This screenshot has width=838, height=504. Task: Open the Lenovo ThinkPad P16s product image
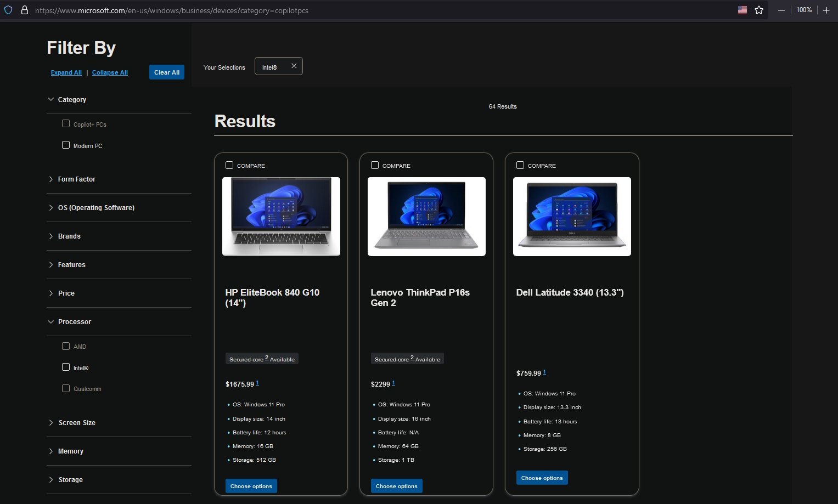426,217
